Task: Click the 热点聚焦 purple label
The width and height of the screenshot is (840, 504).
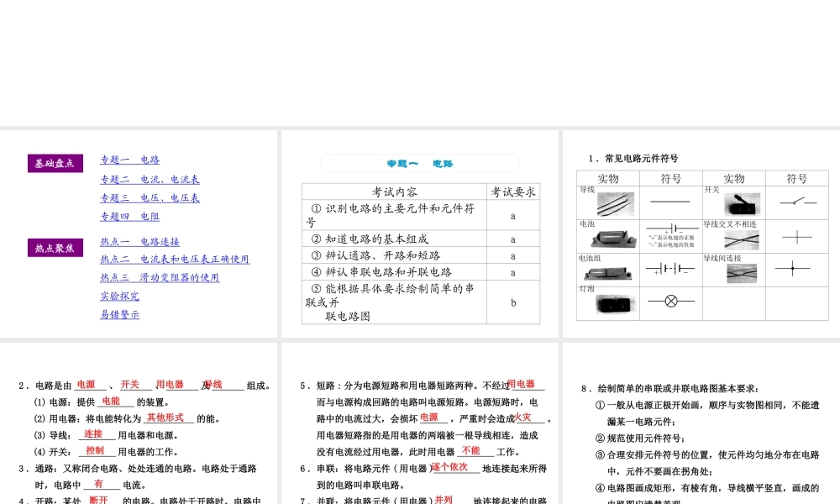Action: click(55, 248)
